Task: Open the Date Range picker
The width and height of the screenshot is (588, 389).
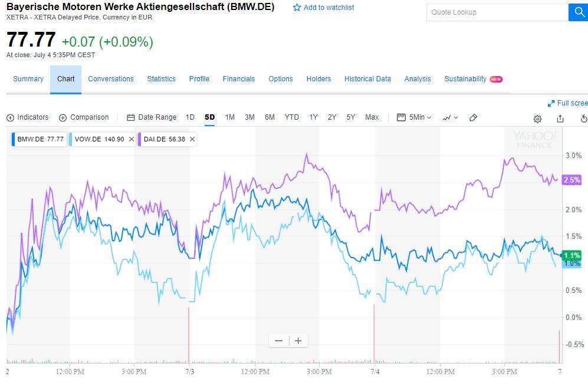Action: [x=152, y=117]
